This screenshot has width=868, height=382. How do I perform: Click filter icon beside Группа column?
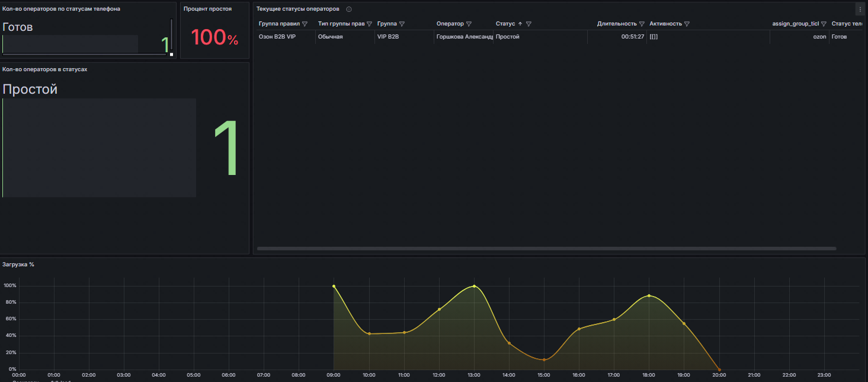tap(402, 24)
